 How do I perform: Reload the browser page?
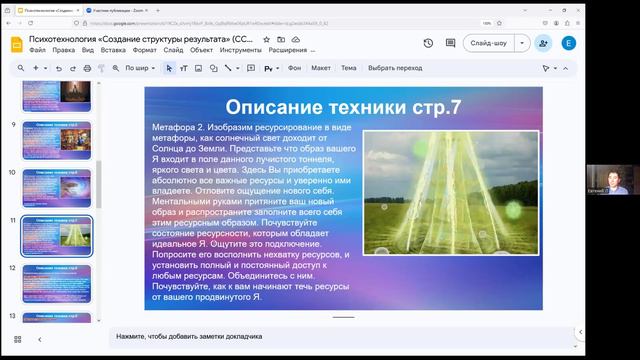[31, 23]
